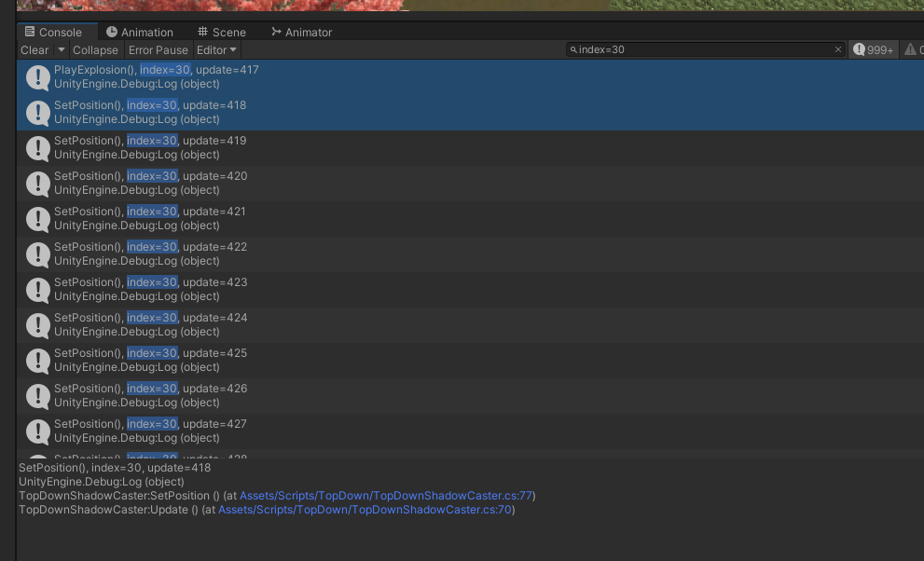This screenshot has width=924, height=561.
Task: Select the log icon for update=418
Action: point(37,113)
